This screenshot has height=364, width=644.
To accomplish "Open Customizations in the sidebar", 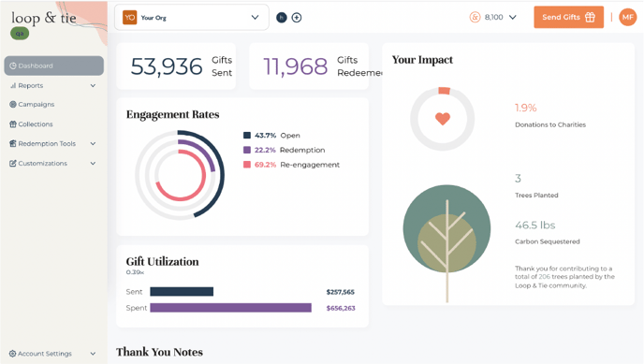I will [53, 164].
